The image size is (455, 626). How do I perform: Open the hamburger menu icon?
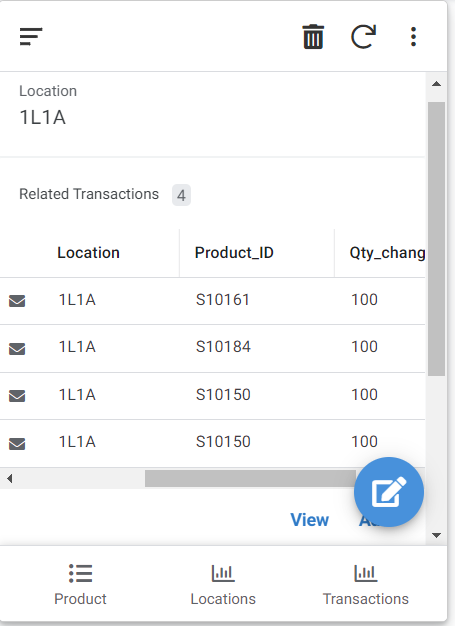click(x=31, y=37)
